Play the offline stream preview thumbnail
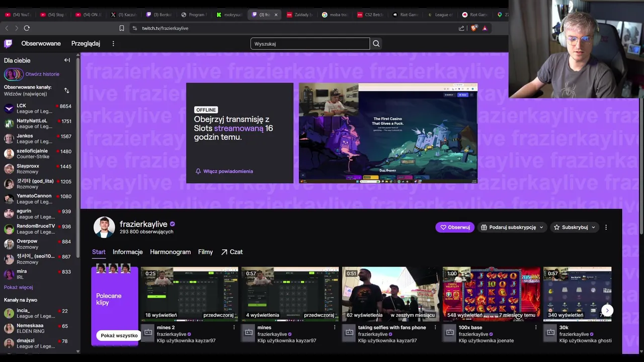 click(x=388, y=133)
